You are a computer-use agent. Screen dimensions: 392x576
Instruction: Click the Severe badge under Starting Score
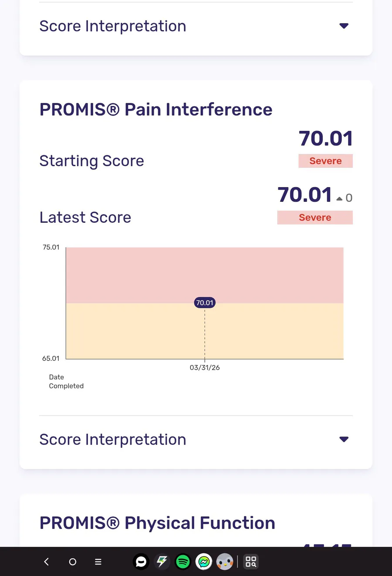point(325,161)
